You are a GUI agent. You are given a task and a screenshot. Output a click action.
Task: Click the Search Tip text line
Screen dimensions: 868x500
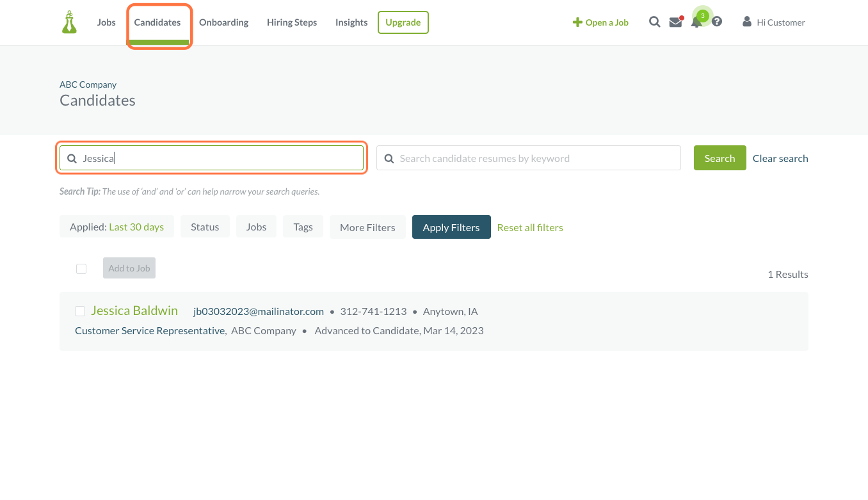point(189,191)
